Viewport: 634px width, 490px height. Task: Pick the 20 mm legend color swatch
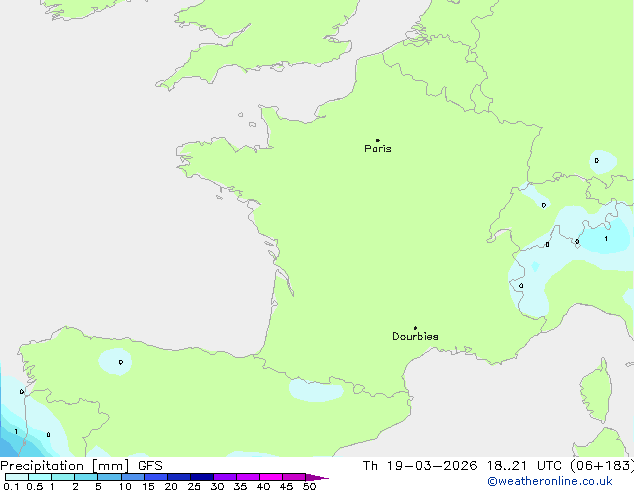pos(178,477)
